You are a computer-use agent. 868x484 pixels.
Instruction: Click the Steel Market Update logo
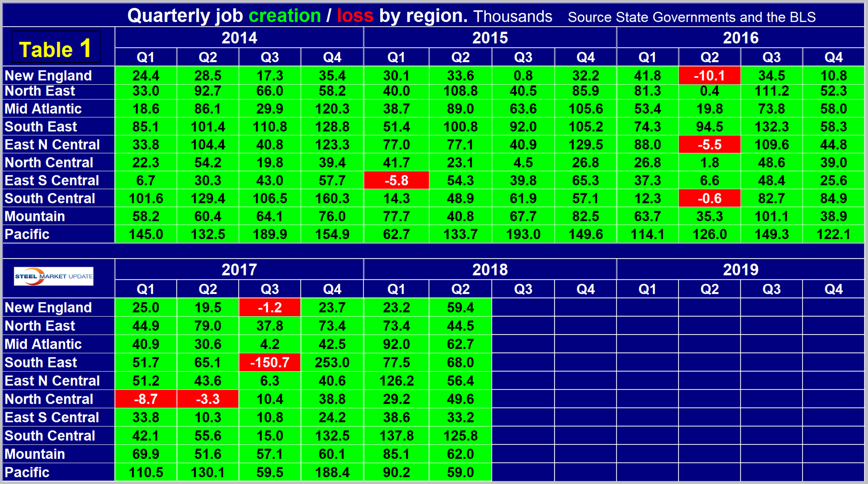pos(53,276)
